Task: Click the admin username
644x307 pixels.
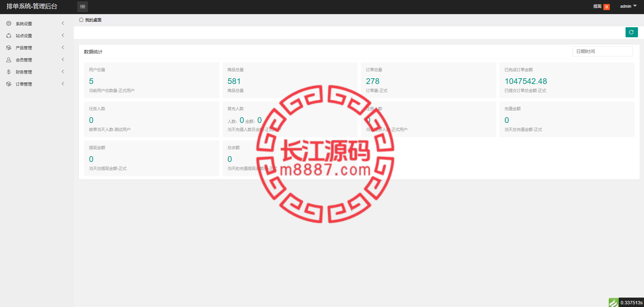Action: (626, 6)
